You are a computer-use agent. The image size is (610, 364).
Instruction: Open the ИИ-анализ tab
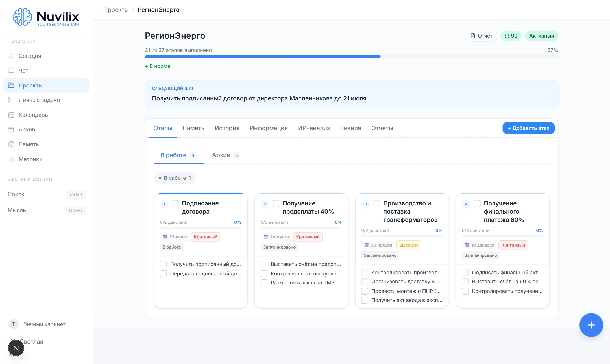coord(314,128)
